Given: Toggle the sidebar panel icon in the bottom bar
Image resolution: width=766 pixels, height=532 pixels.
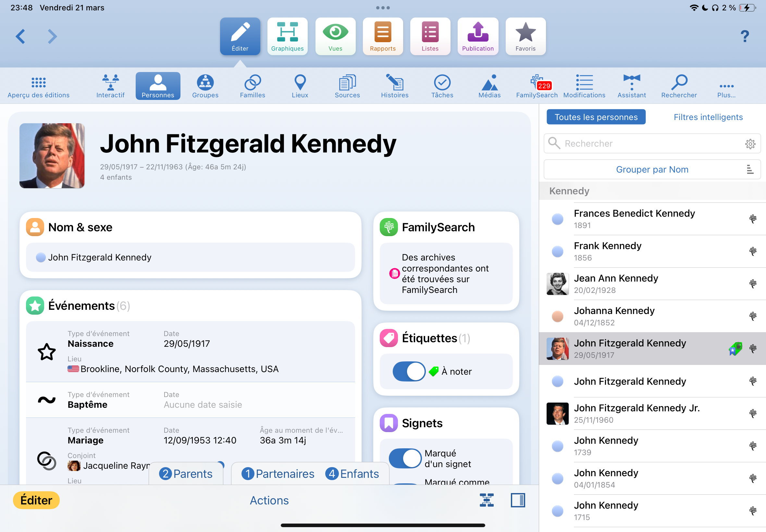Looking at the screenshot, I should pos(518,500).
